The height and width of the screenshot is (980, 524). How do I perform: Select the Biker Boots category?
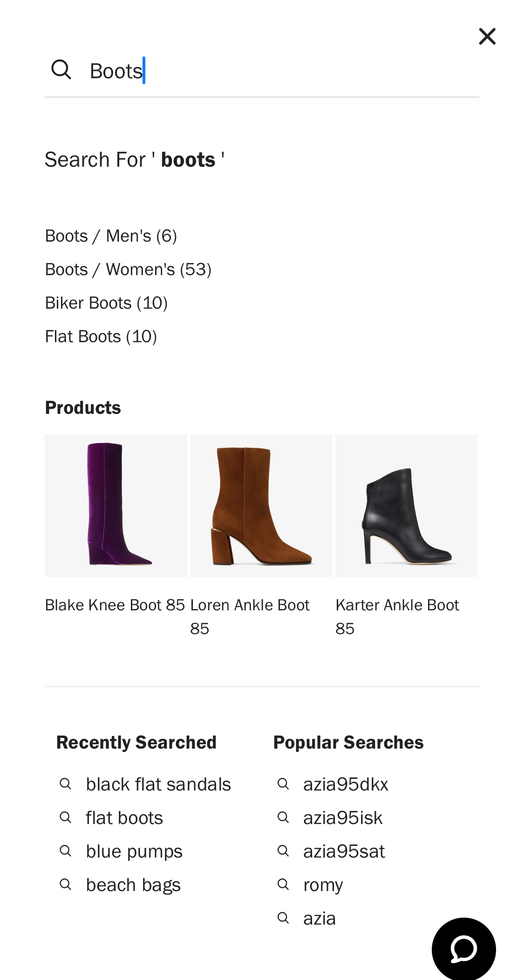(106, 303)
